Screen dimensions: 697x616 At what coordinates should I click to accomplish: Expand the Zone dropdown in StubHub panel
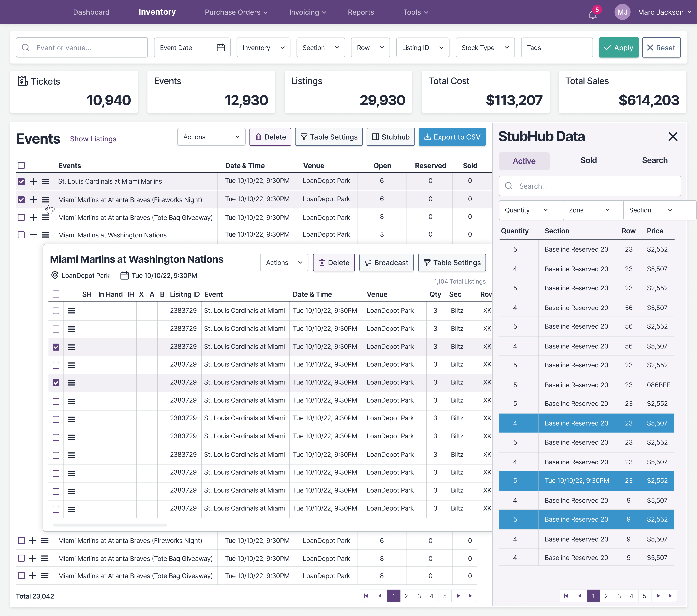click(593, 210)
